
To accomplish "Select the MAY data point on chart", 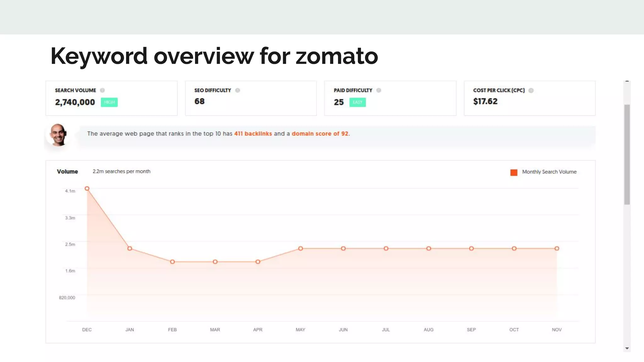I will [301, 249].
